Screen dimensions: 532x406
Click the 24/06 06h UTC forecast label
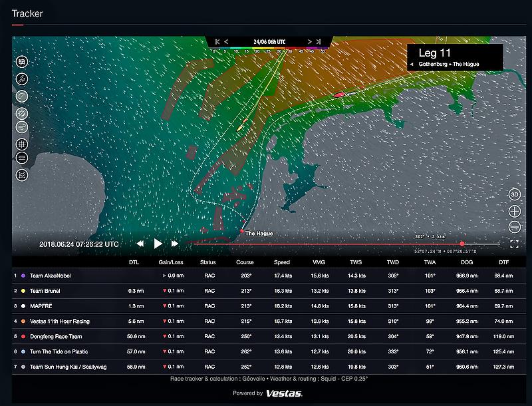(x=269, y=42)
